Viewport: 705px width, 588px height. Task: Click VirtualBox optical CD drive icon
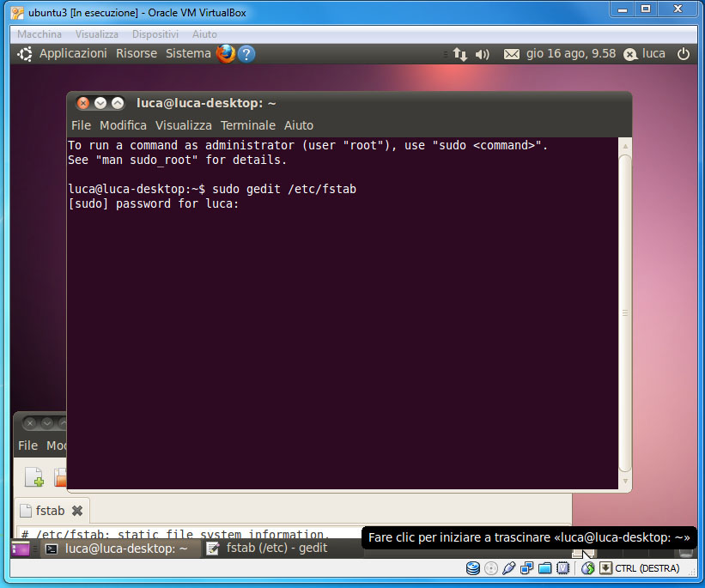click(x=491, y=568)
